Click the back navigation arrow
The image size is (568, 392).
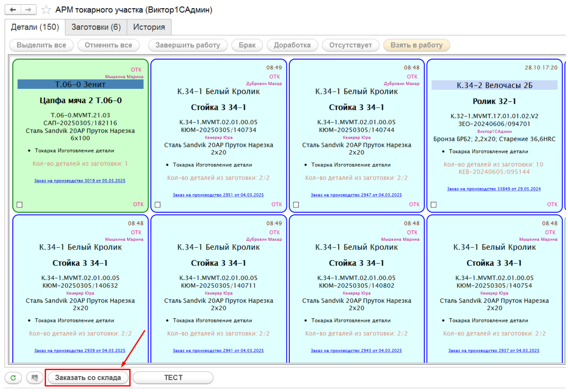(13, 10)
